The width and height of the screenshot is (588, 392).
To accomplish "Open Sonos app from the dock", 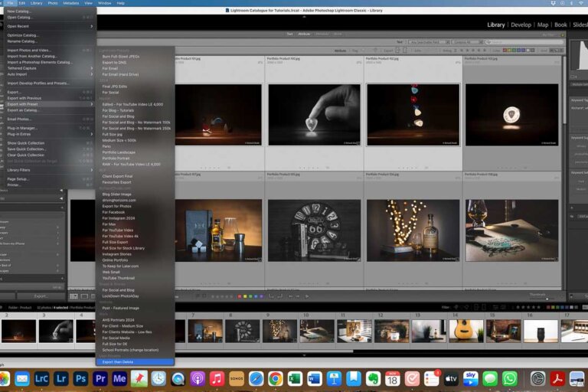I will 237,379.
